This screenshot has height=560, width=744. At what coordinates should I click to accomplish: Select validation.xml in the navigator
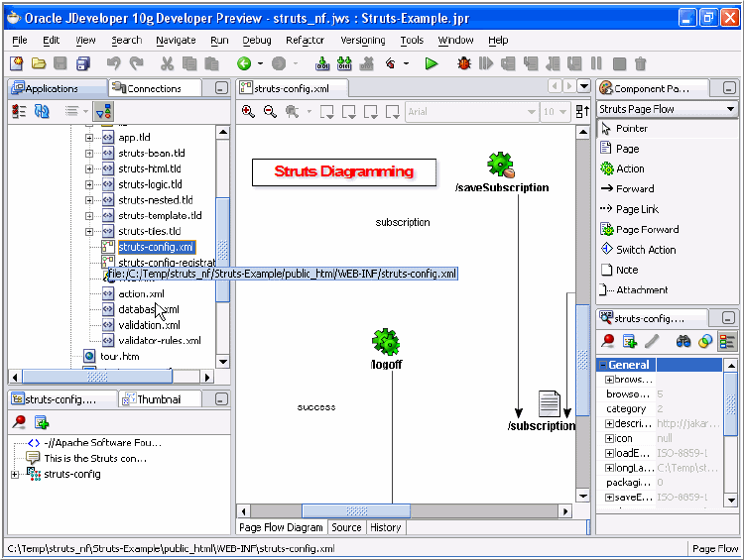coord(149,325)
